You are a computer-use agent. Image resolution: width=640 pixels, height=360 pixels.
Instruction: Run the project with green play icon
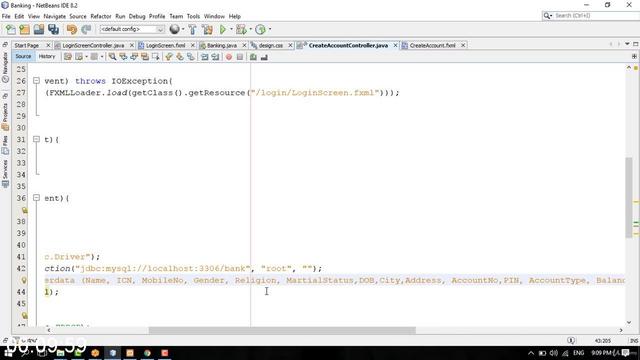click(x=223, y=29)
